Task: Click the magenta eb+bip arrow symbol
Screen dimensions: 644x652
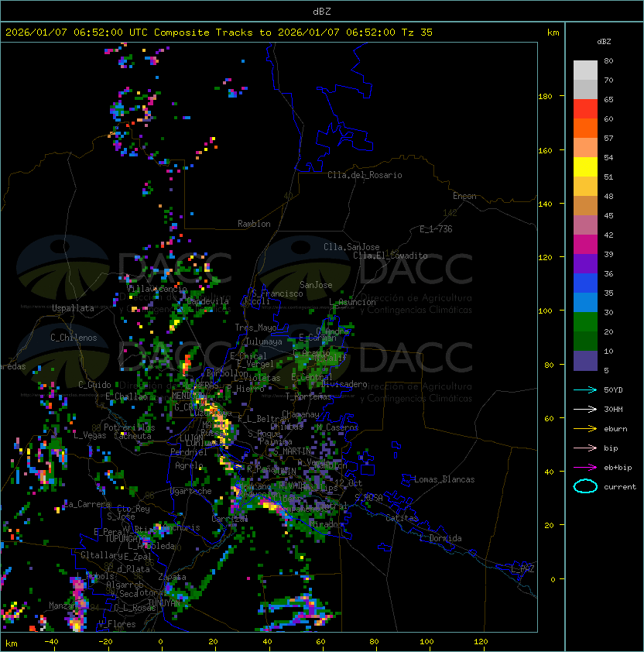Action: (585, 468)
